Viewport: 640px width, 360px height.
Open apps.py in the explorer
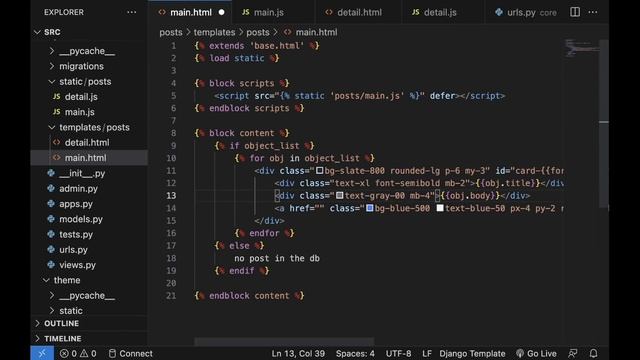[89, 204]
